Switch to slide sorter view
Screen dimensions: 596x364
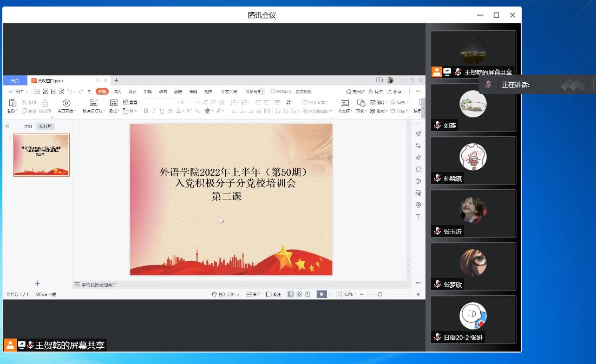click(x=299, y=294)
